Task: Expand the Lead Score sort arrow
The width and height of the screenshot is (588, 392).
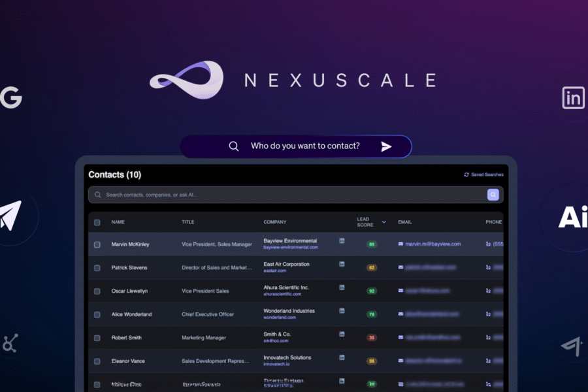Action: (384, 222)
